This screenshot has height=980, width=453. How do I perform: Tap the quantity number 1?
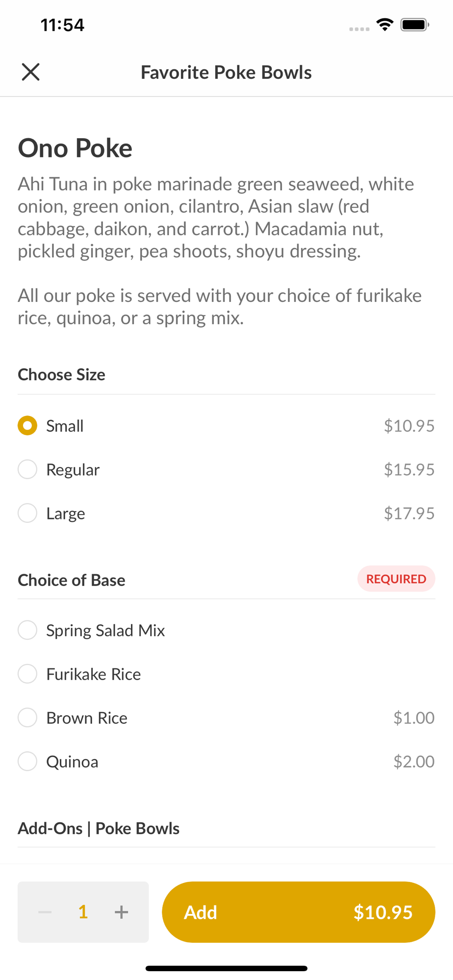pos(83,912)
